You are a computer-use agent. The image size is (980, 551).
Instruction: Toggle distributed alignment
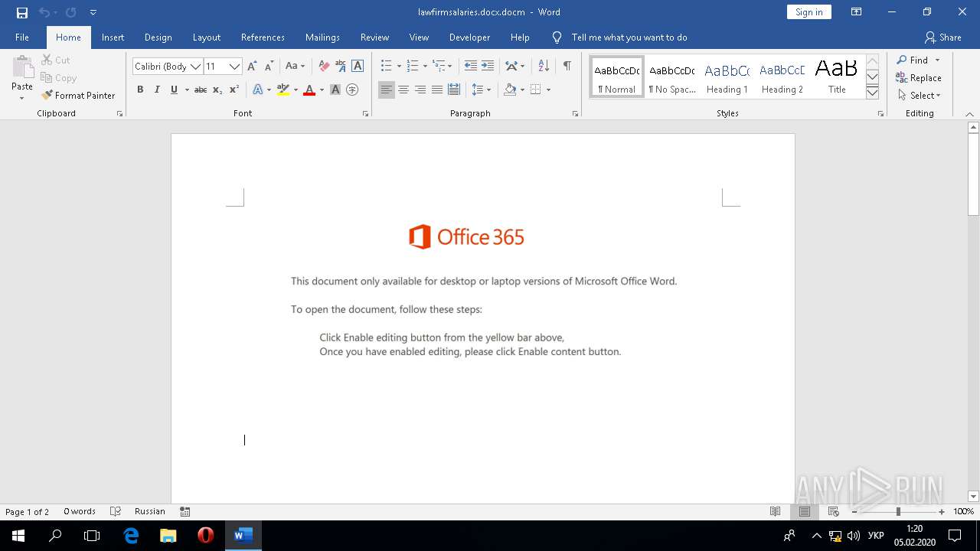click(x=454, y=90)
